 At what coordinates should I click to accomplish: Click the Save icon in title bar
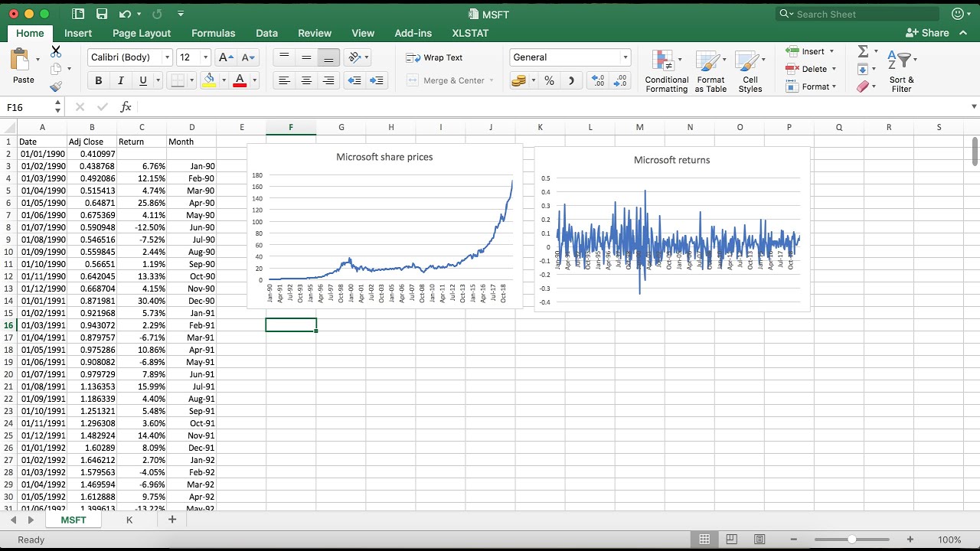point(102,14)
